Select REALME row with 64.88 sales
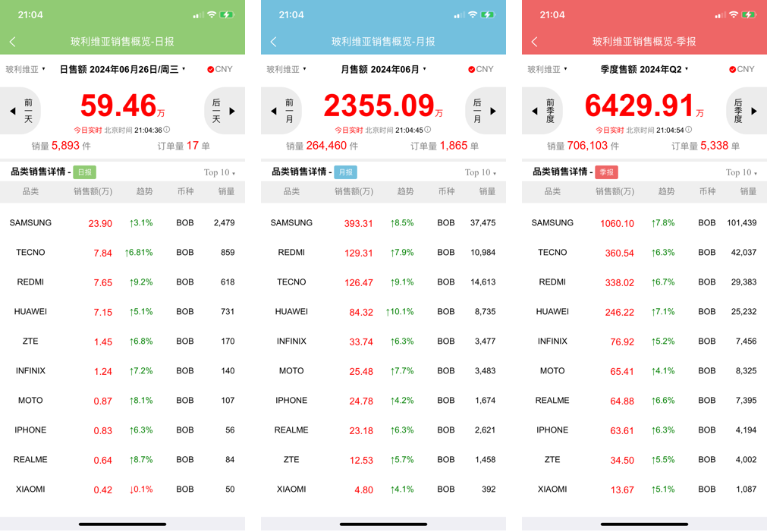Viewport: 767px width, 532px height. point(644,401)
